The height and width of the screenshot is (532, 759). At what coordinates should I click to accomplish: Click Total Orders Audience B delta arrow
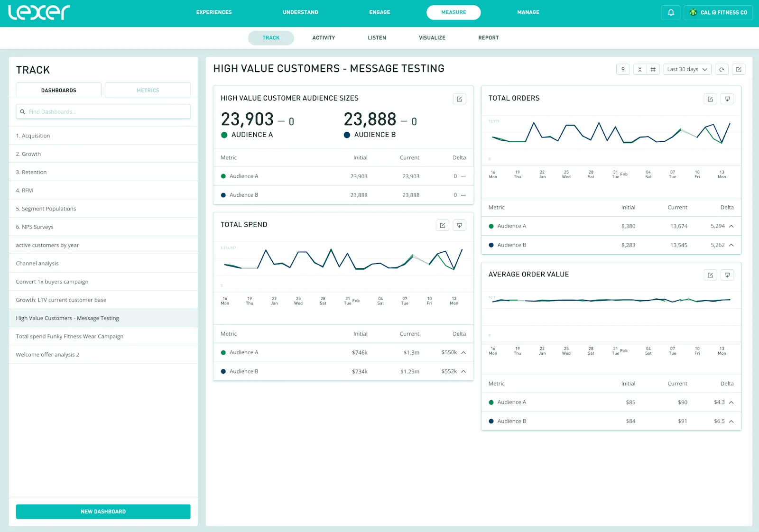731,245
